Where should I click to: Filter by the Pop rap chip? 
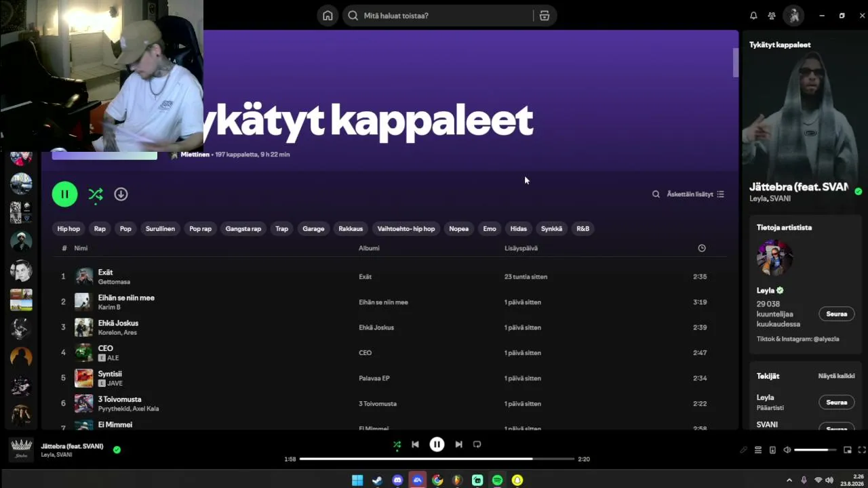click(200, 229)
